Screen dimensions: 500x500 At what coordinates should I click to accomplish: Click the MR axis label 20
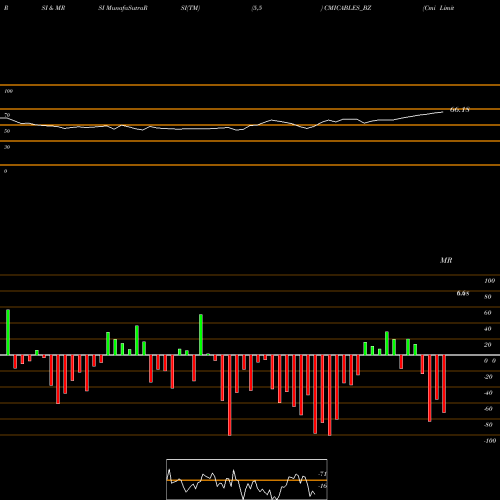488,345
